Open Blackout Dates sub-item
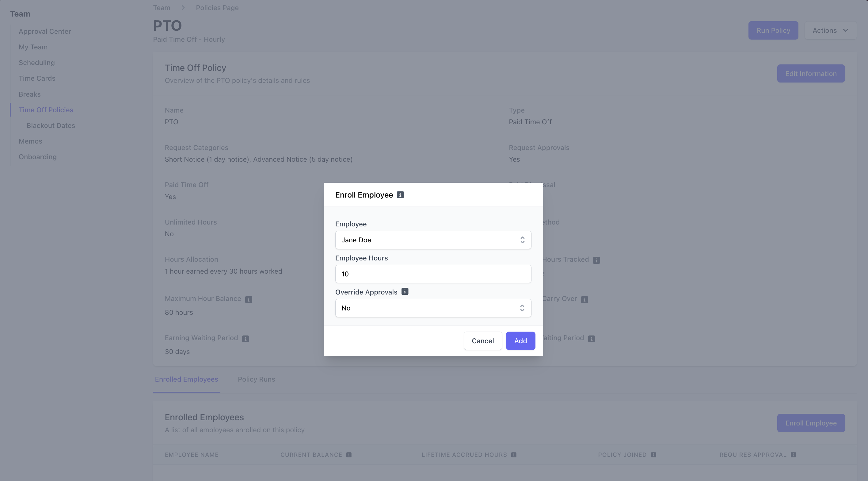Image resolution: width=868 pixels, height=481 pixels. tap(51, 125)
